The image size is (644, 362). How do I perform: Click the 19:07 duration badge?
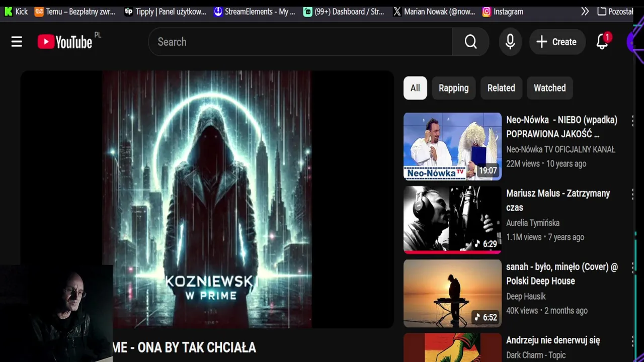point(488,170)
